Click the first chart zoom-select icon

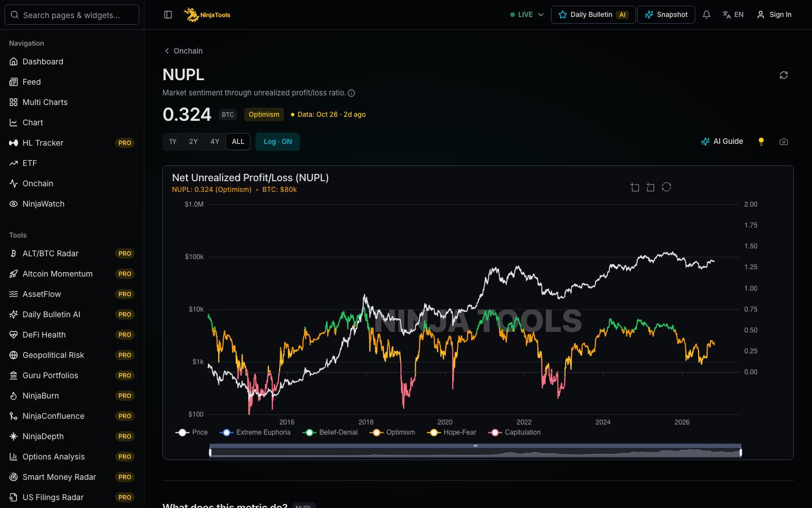click(635, 187)
